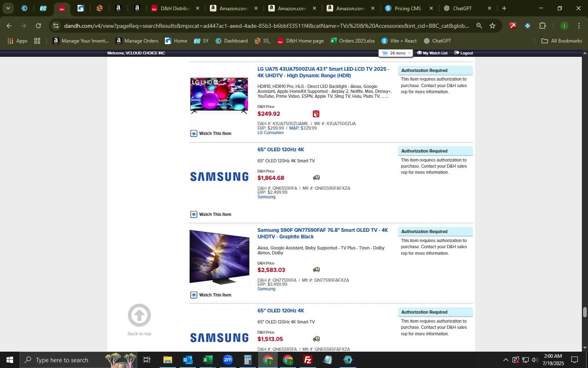Open Task View on the taskbar

click(147, 360)
